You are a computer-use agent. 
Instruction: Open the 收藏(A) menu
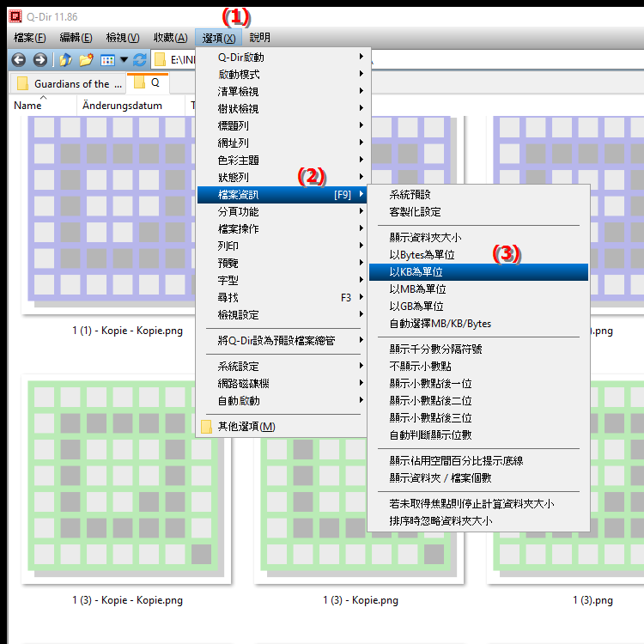(x=171, y=38)
